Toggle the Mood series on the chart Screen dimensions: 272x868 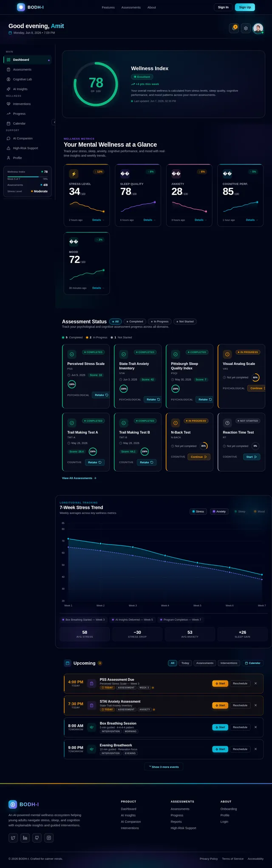[259, 511]
